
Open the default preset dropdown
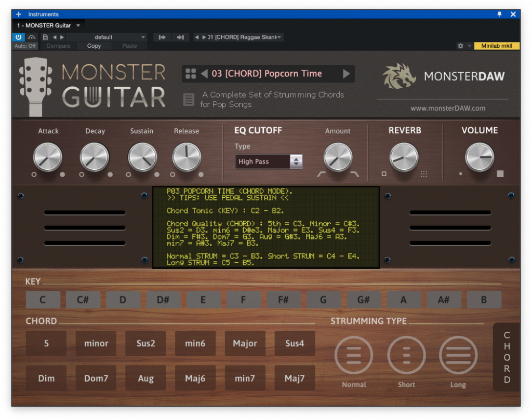point(109,37)
